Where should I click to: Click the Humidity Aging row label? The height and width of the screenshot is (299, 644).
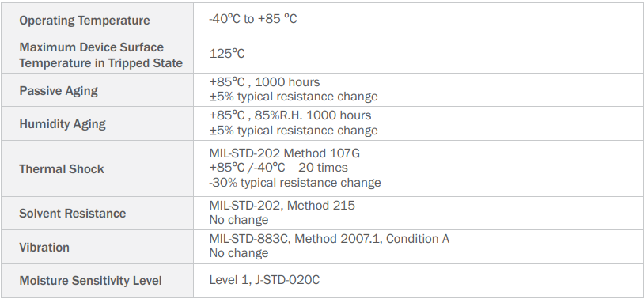[63, 124]
